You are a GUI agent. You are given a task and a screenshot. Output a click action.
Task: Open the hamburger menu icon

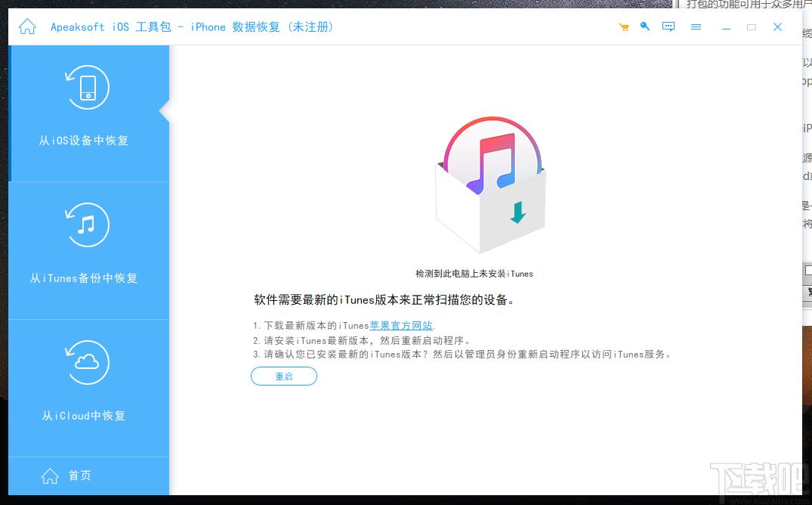[696, 27]
